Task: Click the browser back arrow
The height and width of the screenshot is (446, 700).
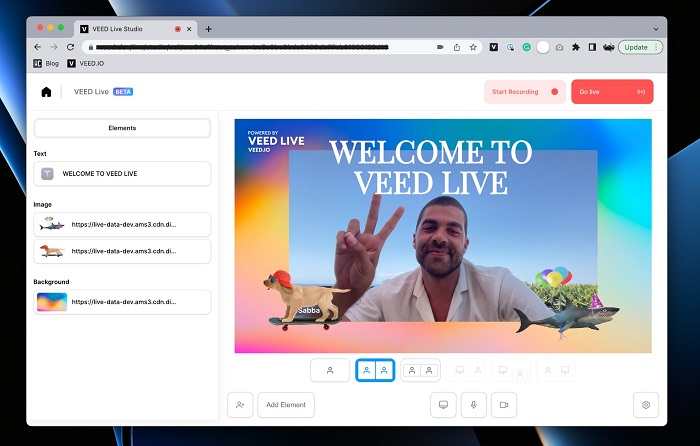Action: [38, 47]
